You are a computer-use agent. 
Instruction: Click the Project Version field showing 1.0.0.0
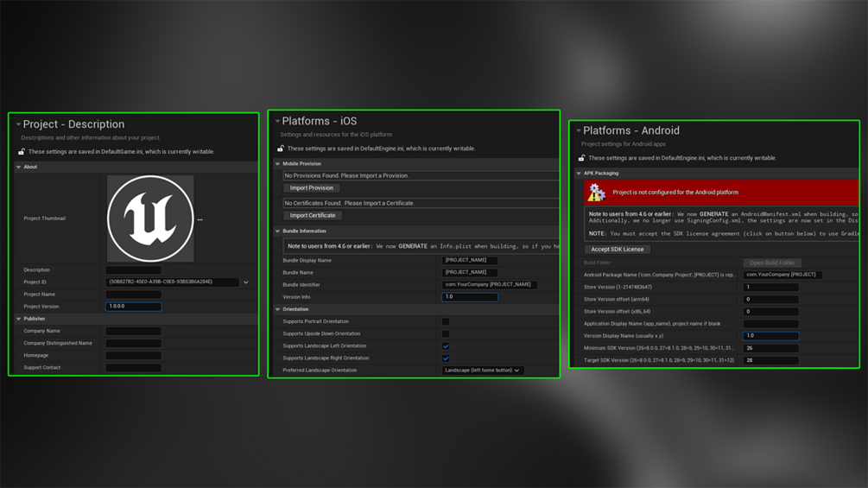point(133,307)
